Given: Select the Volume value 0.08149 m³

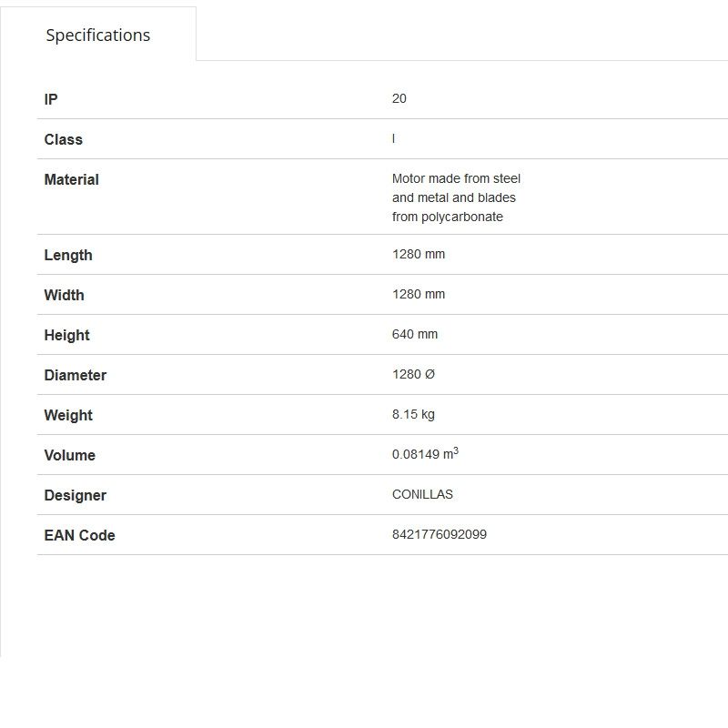Looking at the screenshot, I should coord(425,454).
